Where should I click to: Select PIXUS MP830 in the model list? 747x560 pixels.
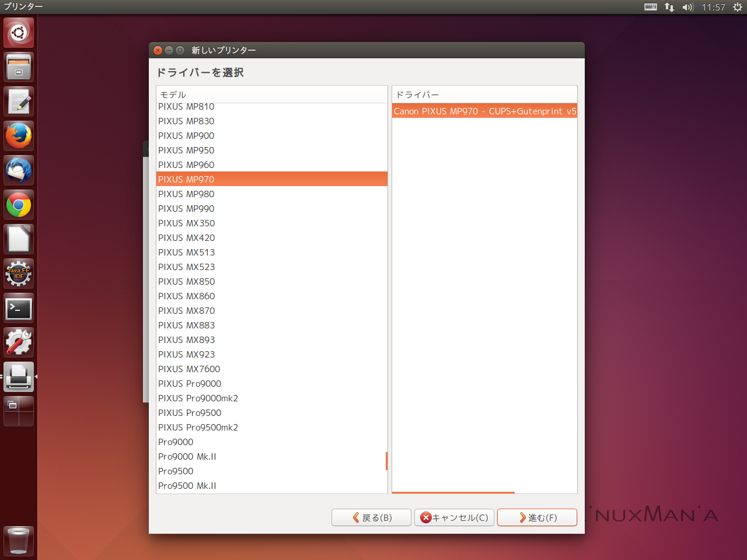(272, 121)
